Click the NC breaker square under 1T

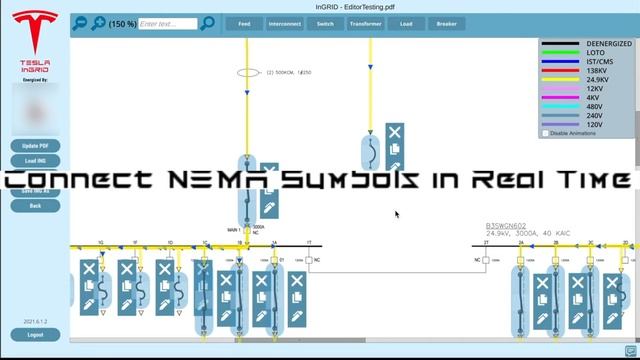pos(309,260)
